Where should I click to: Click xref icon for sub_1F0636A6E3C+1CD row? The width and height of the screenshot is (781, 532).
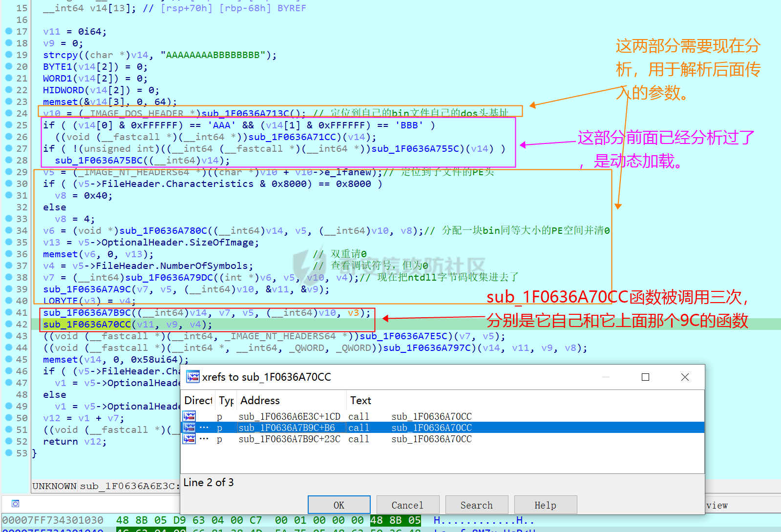189,416
